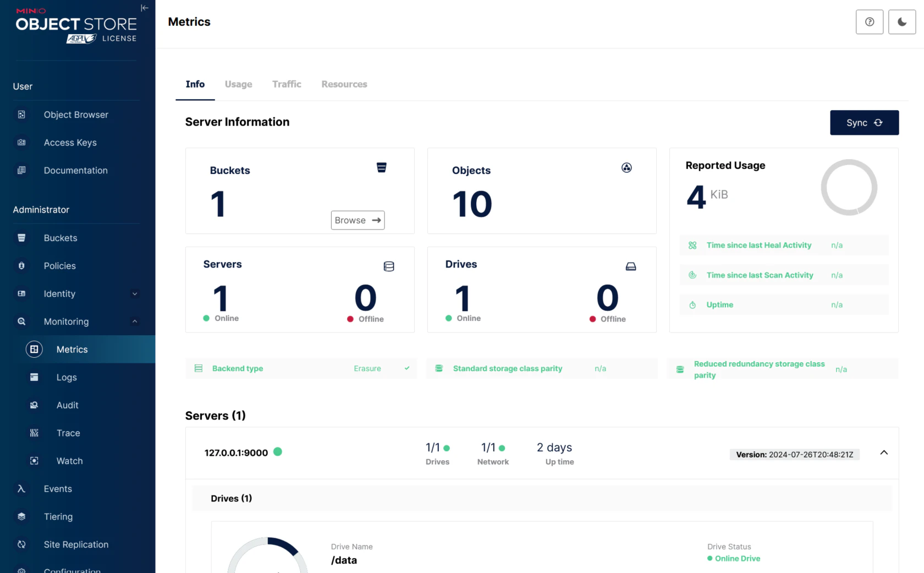
Task: Open Object Browser from sidebar
Action: (76, 114)
